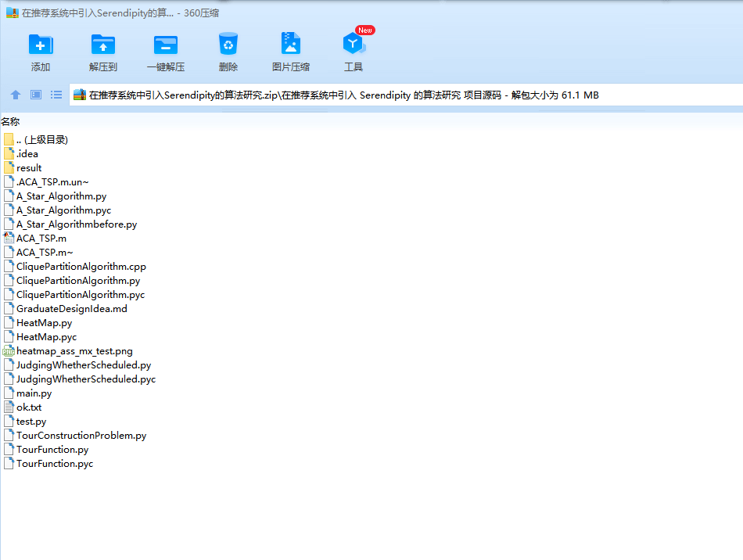The width and height of the screenshot is (743, 560).
Task: Select the .idea folder name
Action: click(27, 154)
